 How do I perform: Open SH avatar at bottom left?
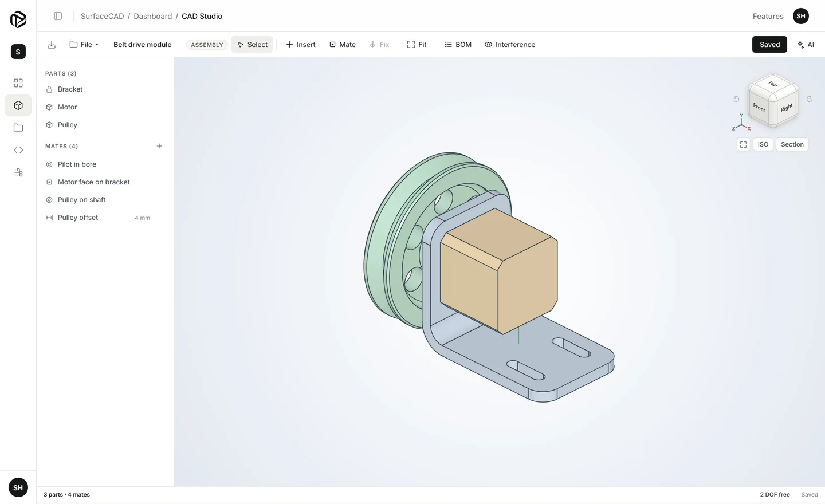(x=18, y=487)
